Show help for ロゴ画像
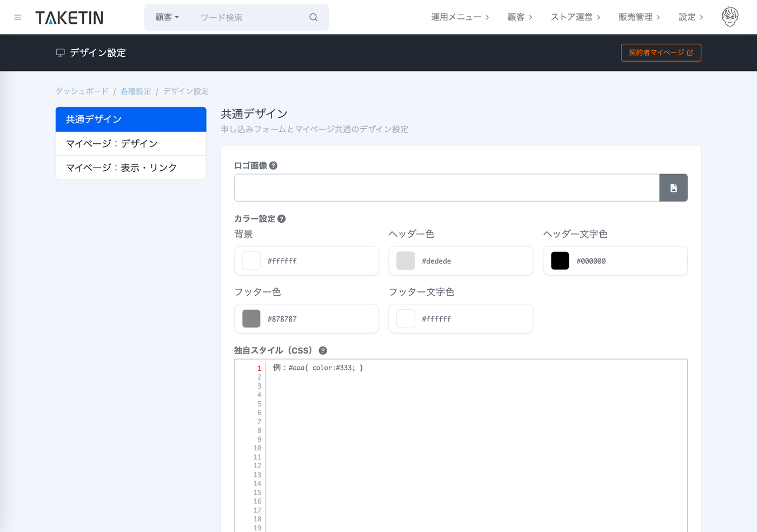The width and height of the screenshot is (757, 532). pos(273,165)
